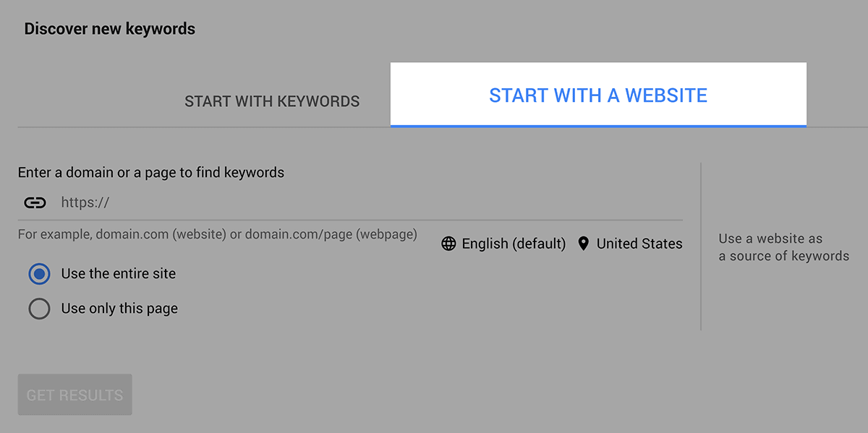Image resolution: width=868 pixels, height=433 pixels.
Task: Open the English (default) language selector
Action: pos(503,244)
